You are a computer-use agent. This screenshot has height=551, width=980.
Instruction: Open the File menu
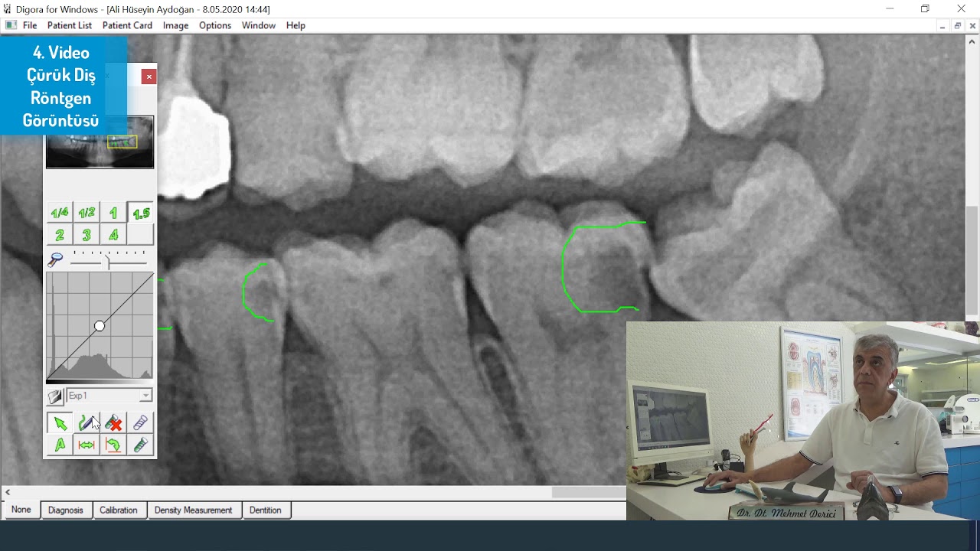pyautogui.click(x=30, y=25)
